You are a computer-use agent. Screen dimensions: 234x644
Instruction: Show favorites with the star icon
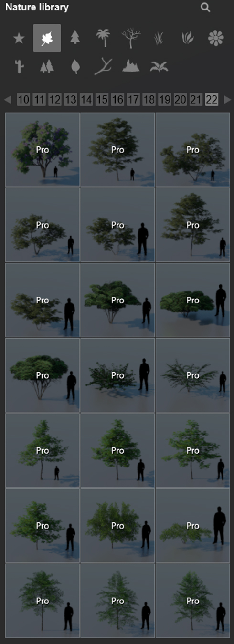(x=19, y=38)
